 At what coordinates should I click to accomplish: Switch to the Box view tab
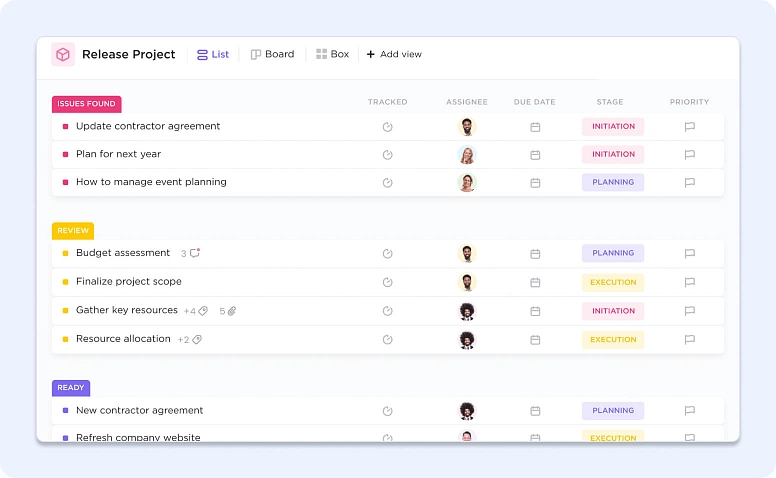click(332, 55)
